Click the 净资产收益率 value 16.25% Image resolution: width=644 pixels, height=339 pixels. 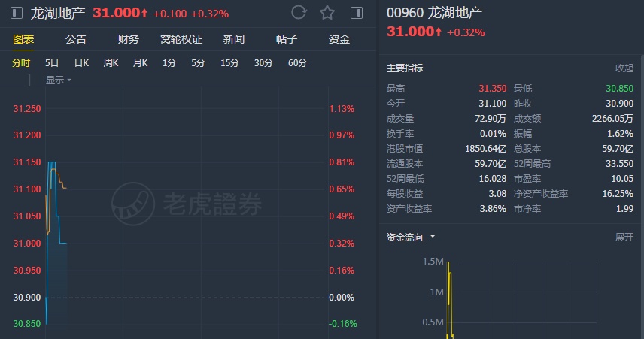click(x=618, y=194)
